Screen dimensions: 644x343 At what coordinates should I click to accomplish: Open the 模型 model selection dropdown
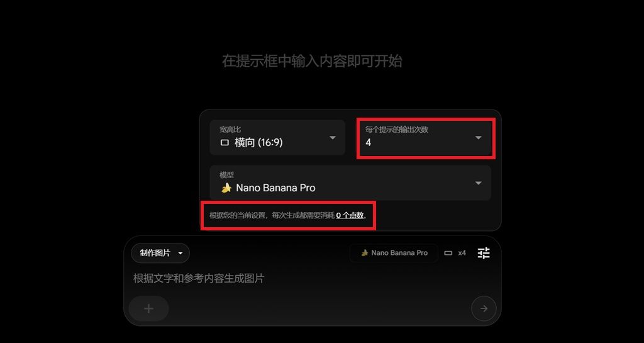[x=350, y=183]
